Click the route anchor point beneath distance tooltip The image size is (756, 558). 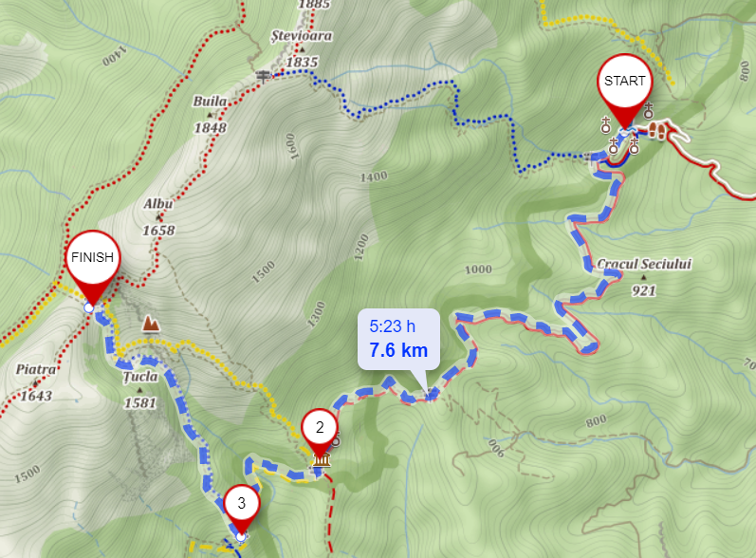coord(430,396)
